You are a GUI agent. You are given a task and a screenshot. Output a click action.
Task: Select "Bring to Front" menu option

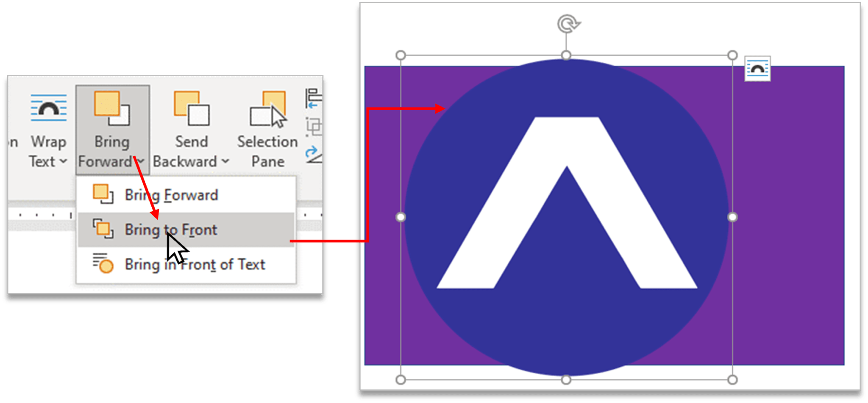click(171, 230)
